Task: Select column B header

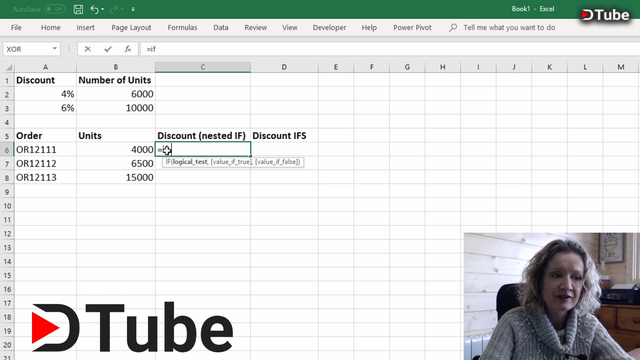Action: point(116,67)
